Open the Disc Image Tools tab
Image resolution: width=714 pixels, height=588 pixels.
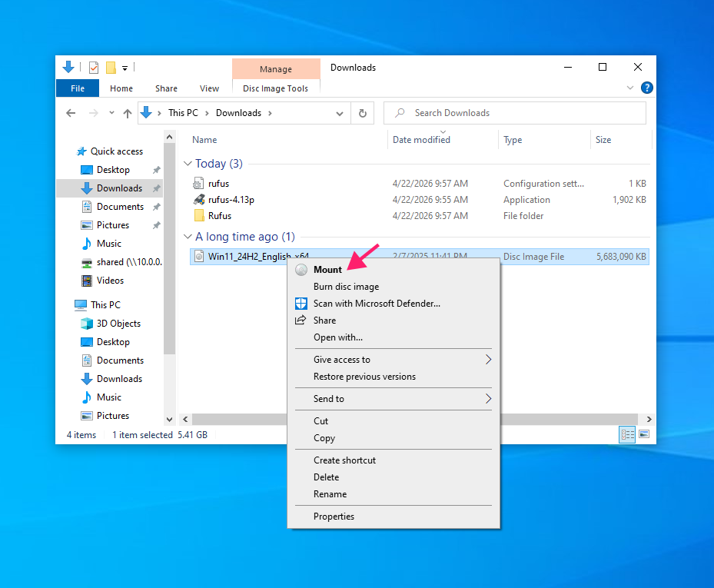point(275,88)
